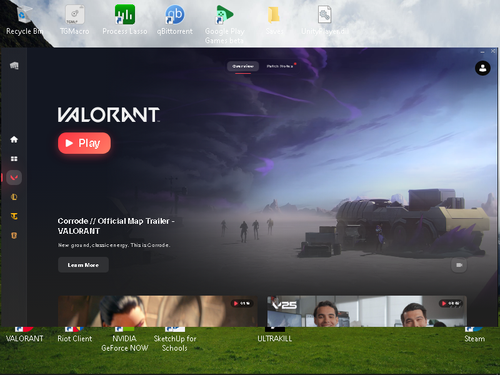
Task: Click the video camera trailer icon
Action: click(459, 265)
